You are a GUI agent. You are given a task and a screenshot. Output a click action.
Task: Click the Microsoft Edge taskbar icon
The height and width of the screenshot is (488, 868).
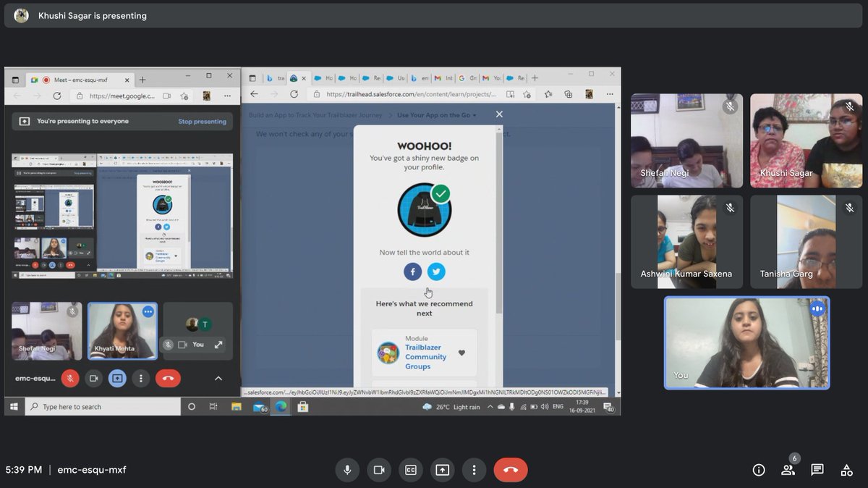tap(281, 407)
